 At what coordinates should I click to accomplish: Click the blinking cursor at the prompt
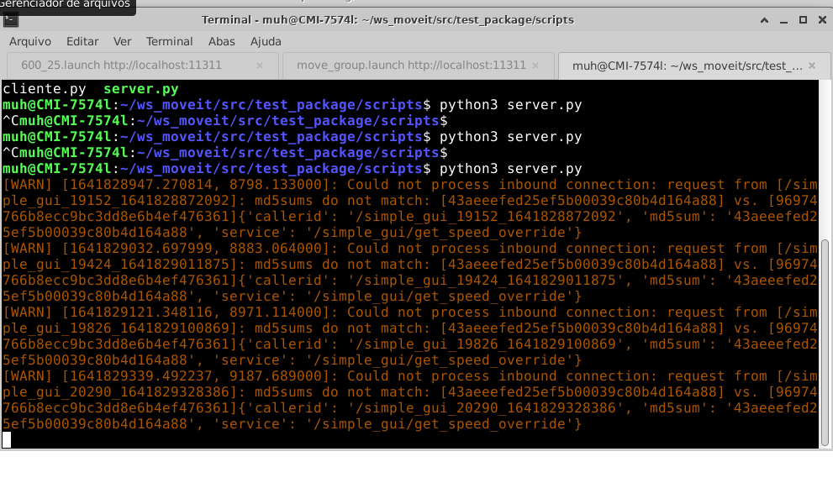(x=7, y=439)
